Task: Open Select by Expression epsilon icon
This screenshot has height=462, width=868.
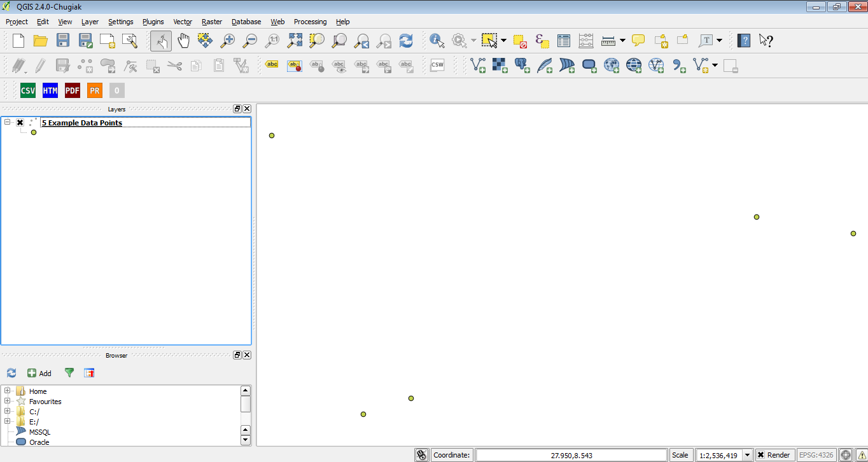Action: (x=542, y=41)
